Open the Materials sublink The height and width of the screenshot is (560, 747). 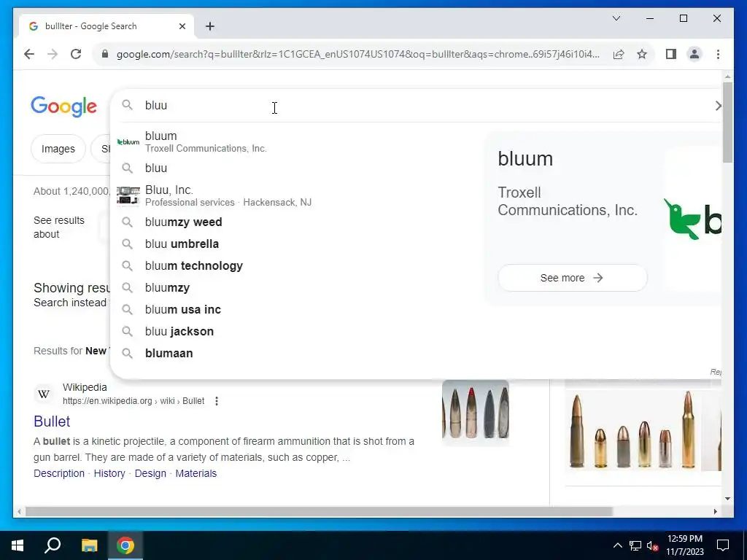coord(196,473)
